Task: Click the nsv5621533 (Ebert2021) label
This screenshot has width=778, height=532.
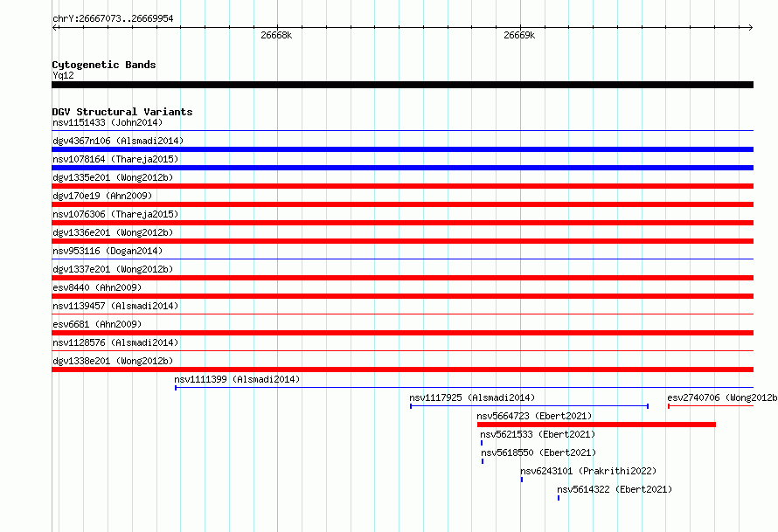Action: 538,434
